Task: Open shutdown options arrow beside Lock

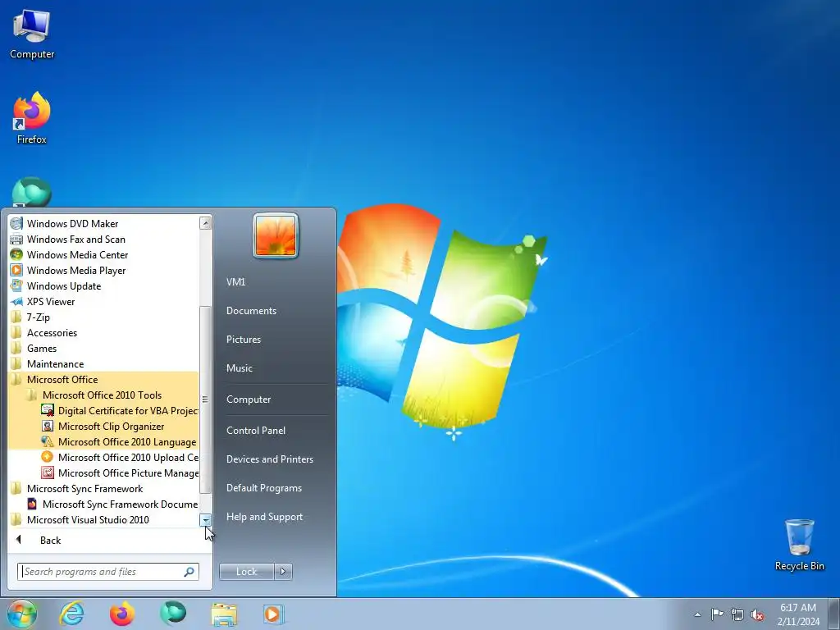Action: (283, 572)
